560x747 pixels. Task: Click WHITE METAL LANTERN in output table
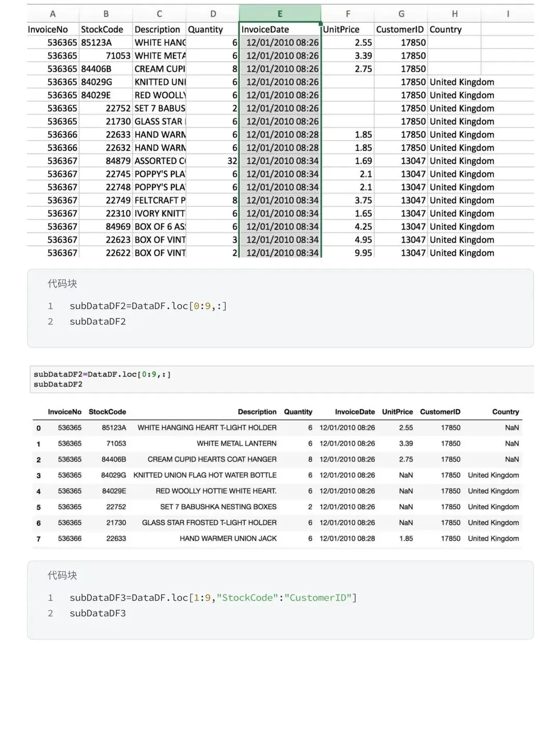(x=236, y=444)
